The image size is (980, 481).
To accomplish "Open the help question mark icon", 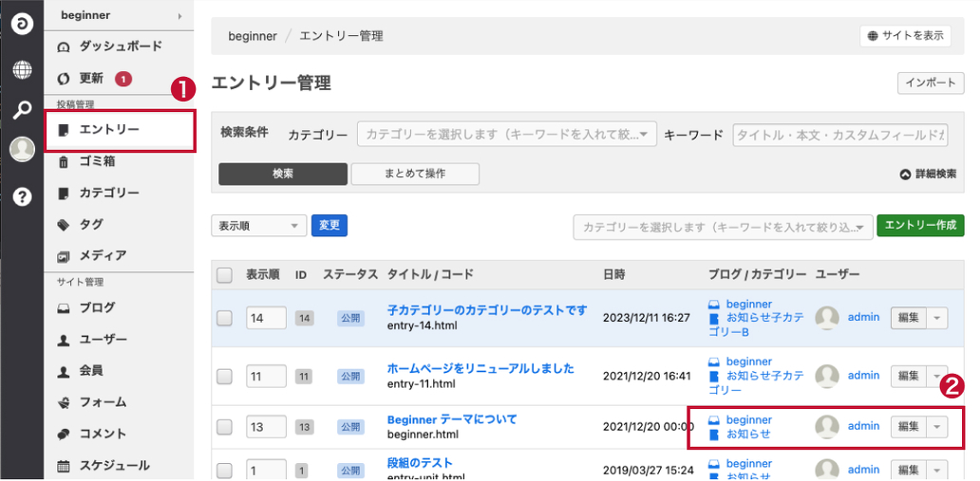I will tap(22, 196).
